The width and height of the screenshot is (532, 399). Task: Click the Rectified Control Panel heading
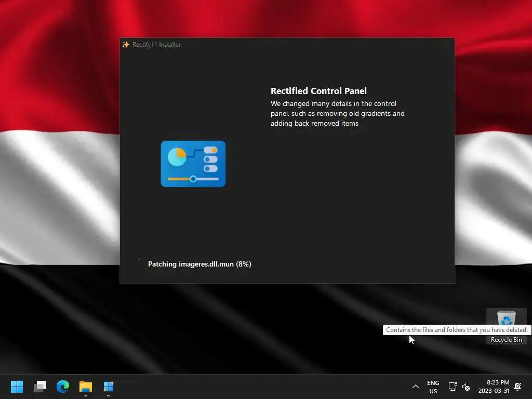click(318, 91)
